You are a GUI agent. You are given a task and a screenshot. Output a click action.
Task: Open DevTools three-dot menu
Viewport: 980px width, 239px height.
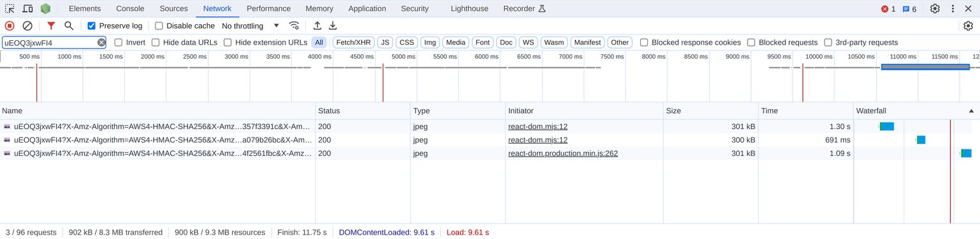pos(952,9)
